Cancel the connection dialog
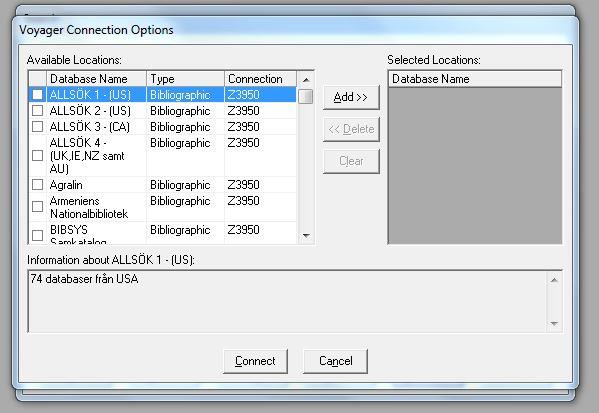Screen dimensions: 599x413 [335, 361]
